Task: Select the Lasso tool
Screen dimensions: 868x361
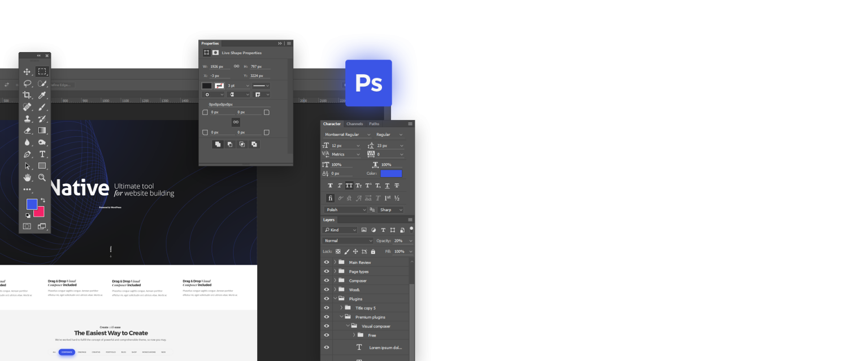Action: [x=27, y=83]
